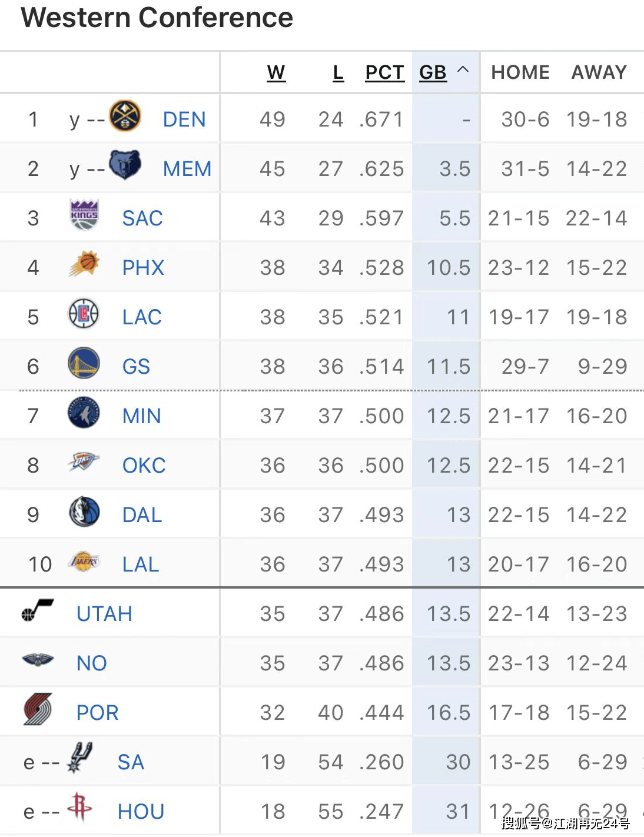
Task: Sort standings by W column
Action: click(x=276, y=72)
